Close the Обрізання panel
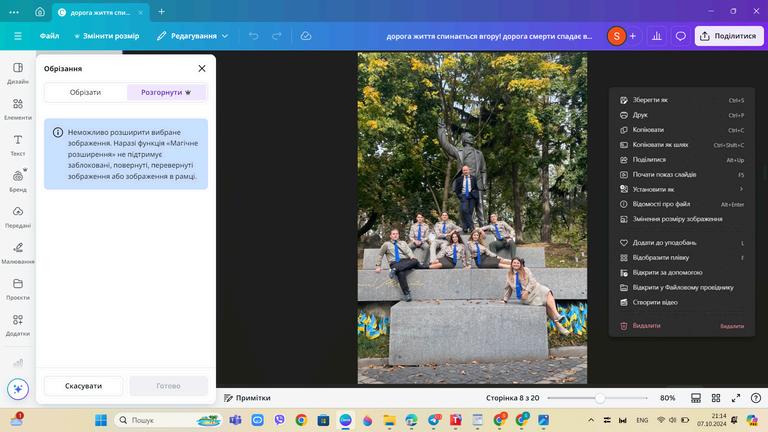 click(202, 69)
